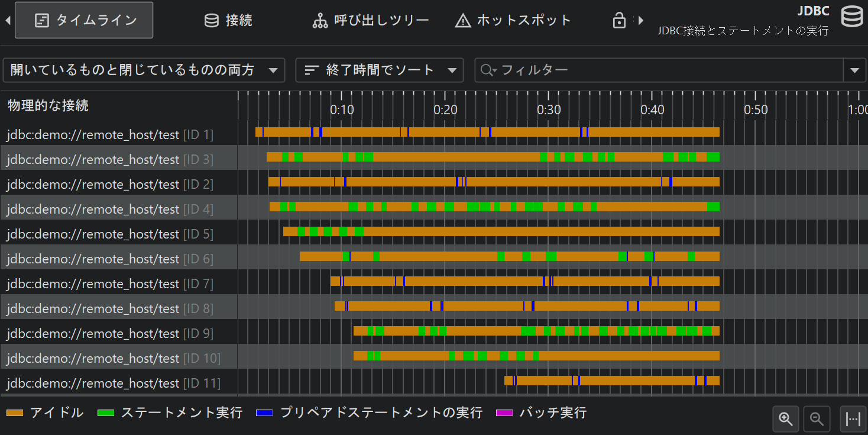The height and width of the screenshot is (435, 868).
Task: Click the JDBC title text
Action: tap(813, 11)
